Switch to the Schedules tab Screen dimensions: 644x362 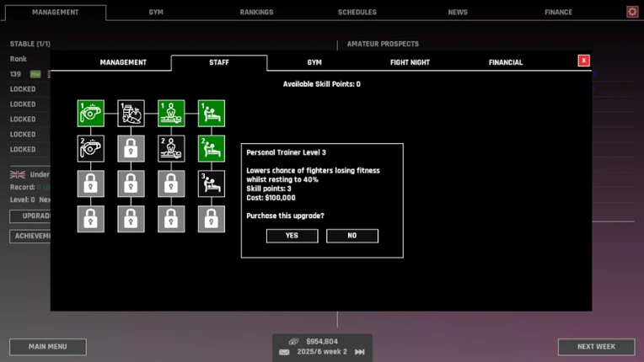(357, 13)
